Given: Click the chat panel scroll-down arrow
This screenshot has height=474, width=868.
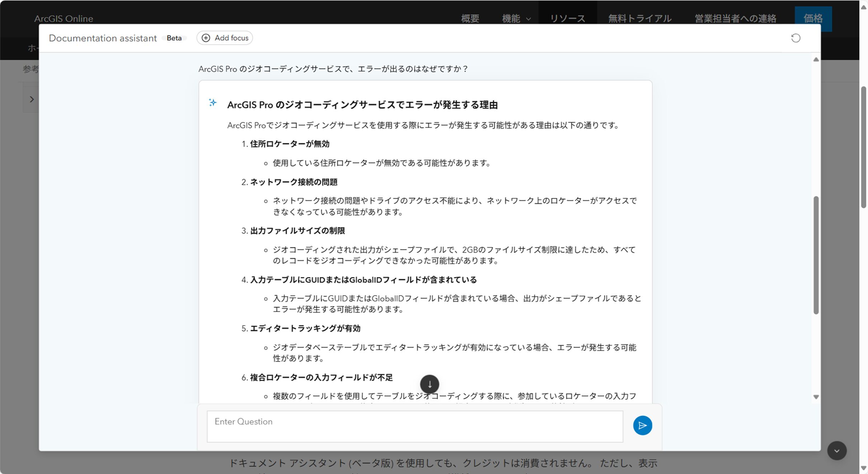Looking at the screenshot, I should tap(816, 397).
